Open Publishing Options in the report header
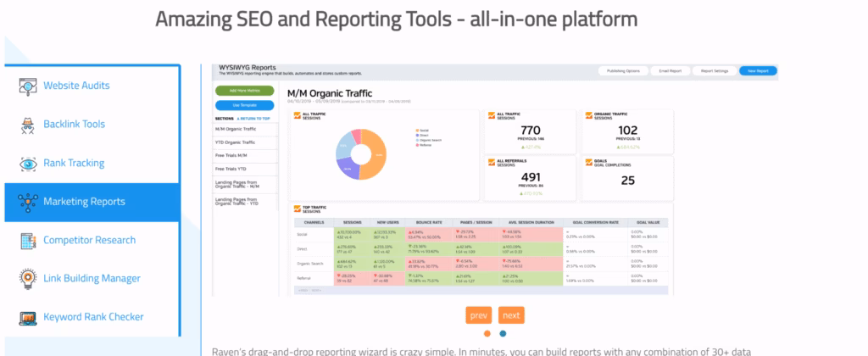 coord(622,72)
